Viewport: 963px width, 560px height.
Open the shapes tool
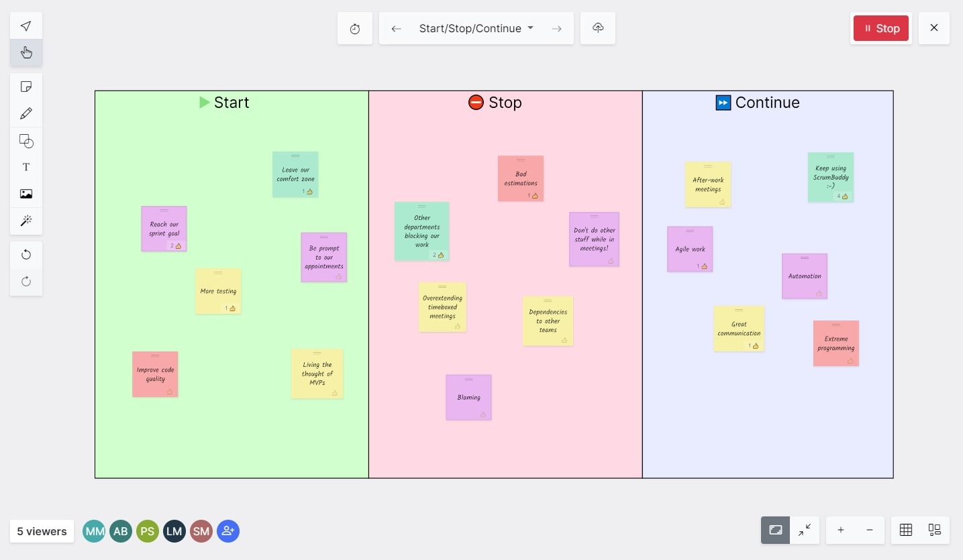click(x=26, y=141)
